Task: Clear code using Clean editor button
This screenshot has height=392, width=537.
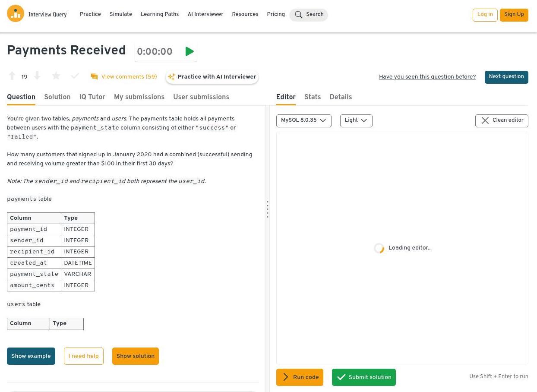Action: pos(502,120)
